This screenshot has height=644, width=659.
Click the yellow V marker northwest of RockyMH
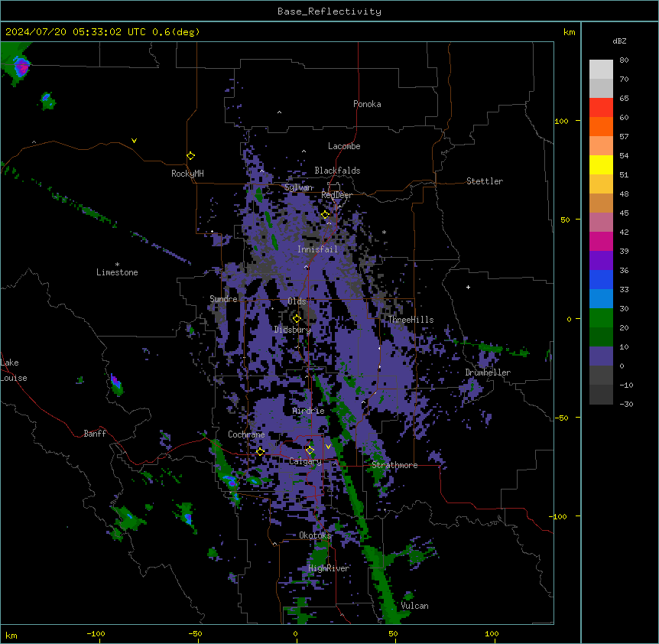point(134,141)
